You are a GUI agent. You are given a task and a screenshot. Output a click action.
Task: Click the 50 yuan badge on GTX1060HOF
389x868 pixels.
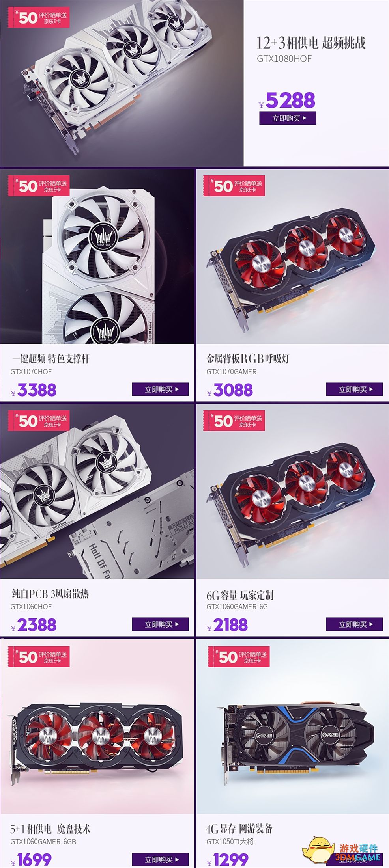tap(39, 420)
